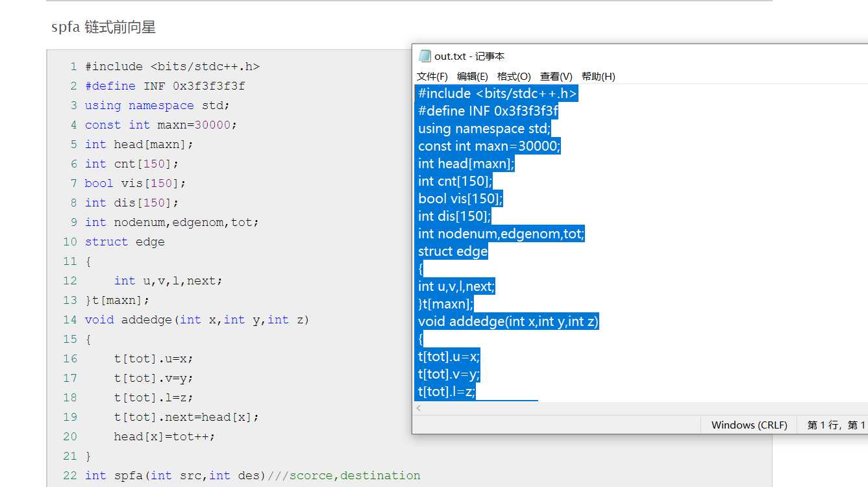This screenshot has height=487, width=868.
Task: Click webpage code line 13 }t[maxn];
Action: (118, 300)
